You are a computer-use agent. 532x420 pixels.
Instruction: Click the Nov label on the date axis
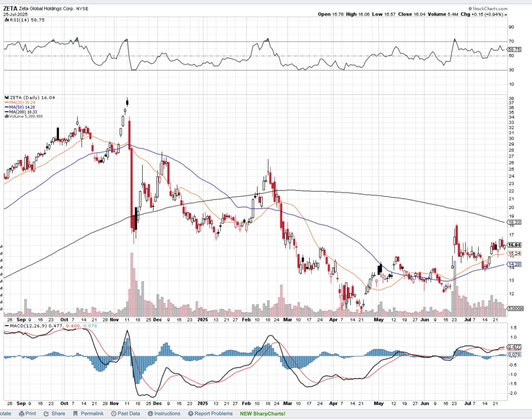pos(114,319)
